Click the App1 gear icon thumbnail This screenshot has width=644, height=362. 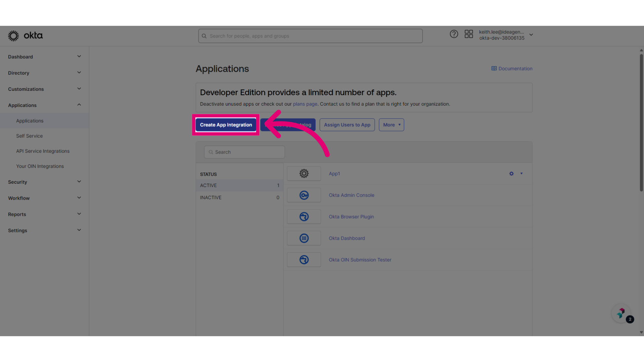tap(304, 174)
